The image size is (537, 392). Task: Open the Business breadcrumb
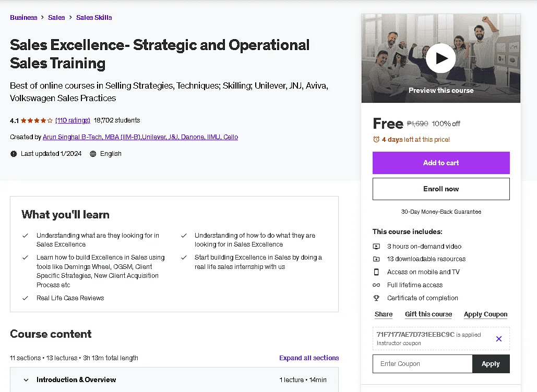(23, 17)
